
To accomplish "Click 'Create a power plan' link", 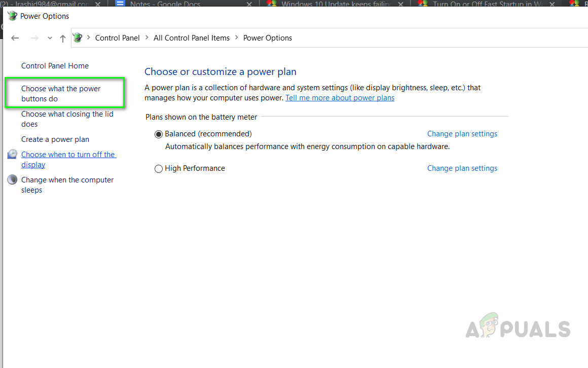I will (55, 139).
